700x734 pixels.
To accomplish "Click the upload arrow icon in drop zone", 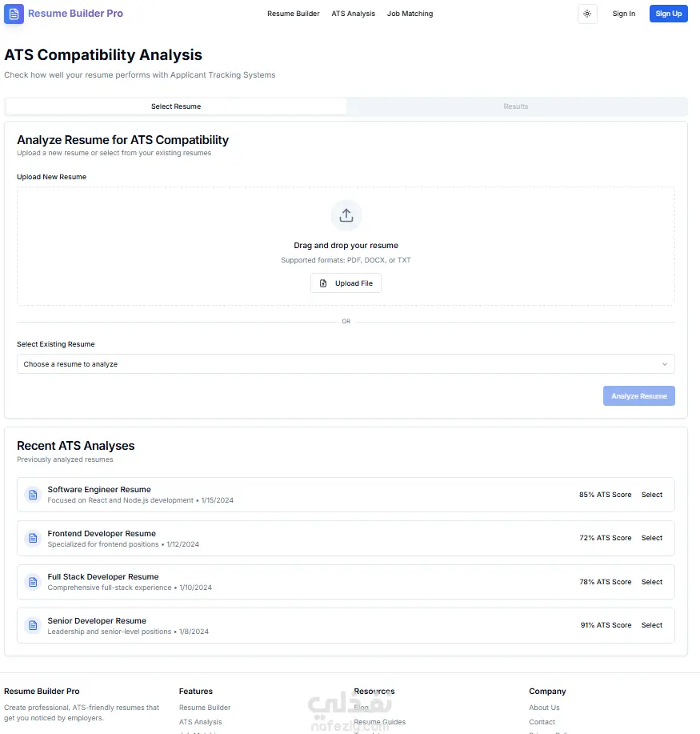I will tap(346, 215).
